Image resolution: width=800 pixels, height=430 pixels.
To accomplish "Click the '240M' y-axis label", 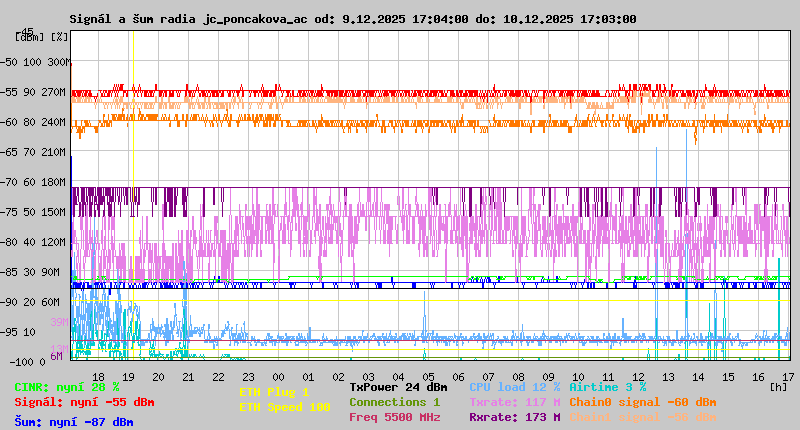I will coord(53,122).
